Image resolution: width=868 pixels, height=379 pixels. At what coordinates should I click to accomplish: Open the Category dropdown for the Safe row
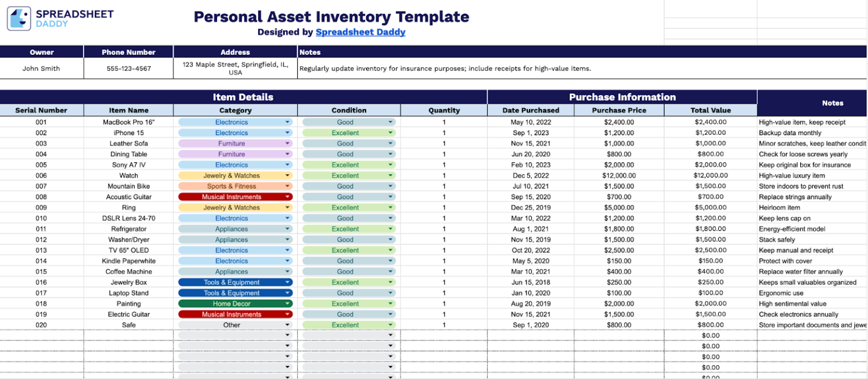pos(287,325)
